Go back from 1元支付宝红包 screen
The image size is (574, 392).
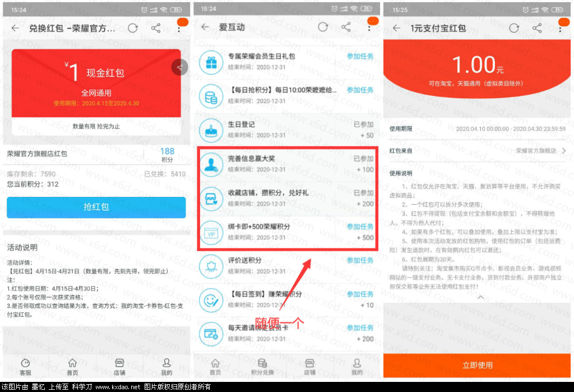point(396,28)
